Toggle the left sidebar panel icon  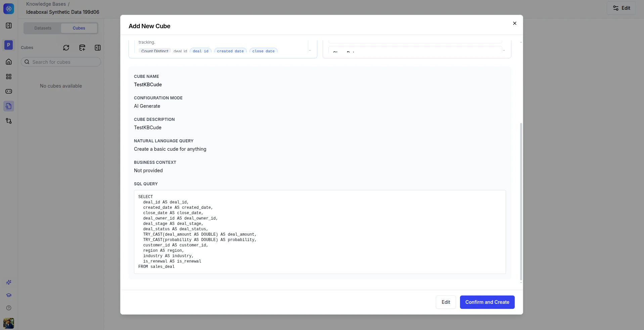9,26
